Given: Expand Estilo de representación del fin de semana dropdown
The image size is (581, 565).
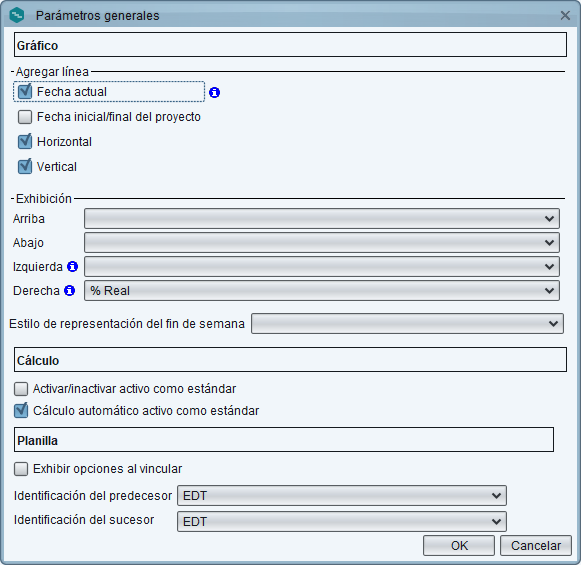Looking at the screenshot, I should point(407,323).
